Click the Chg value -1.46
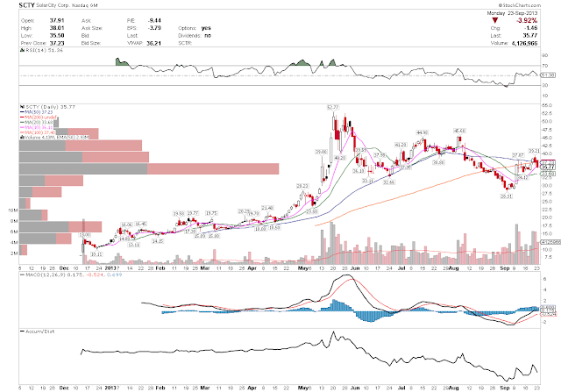The height and width of the screenshot is (392, 561). coord(531,28)
